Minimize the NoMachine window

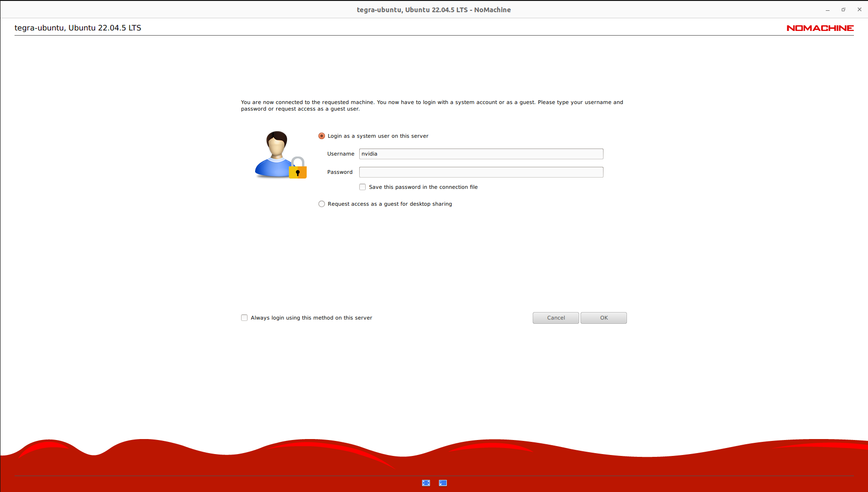[828, 10]
